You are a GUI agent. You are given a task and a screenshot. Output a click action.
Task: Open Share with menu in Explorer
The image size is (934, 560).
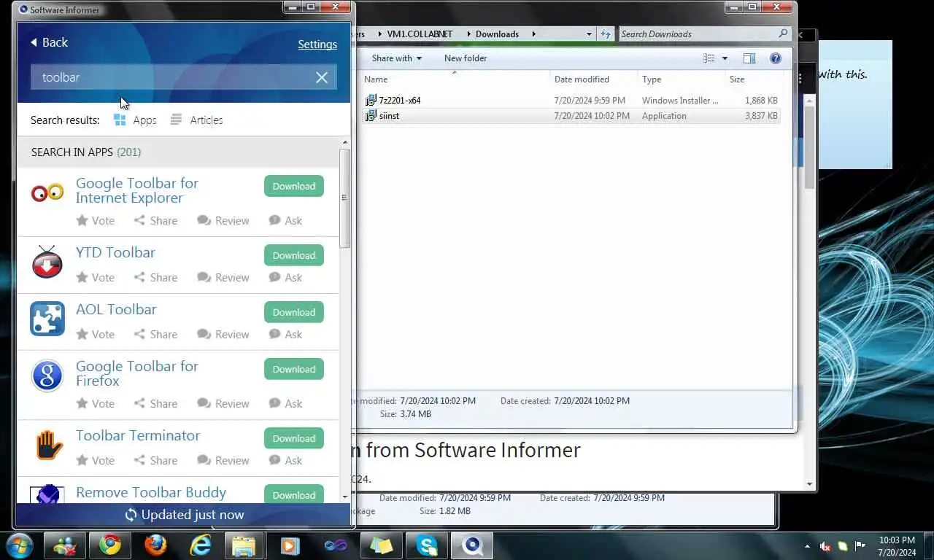tap(397, 58)
